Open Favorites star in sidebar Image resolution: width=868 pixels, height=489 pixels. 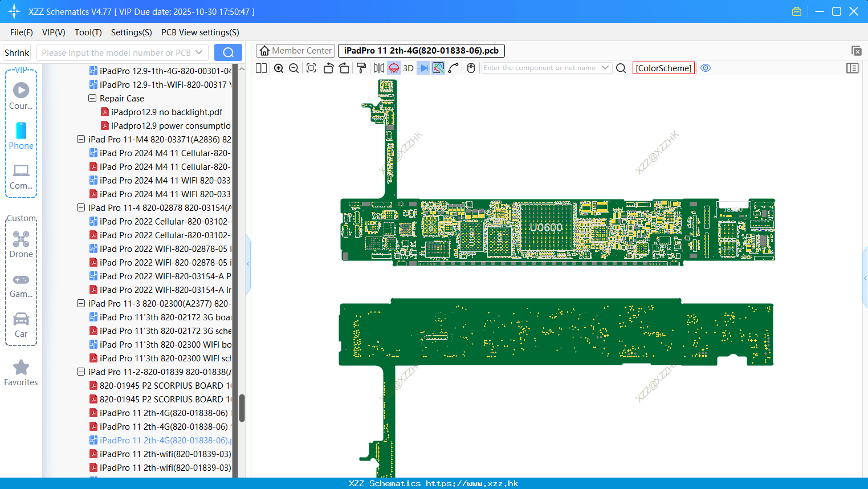pyautogui.click(x=21, y=373)
